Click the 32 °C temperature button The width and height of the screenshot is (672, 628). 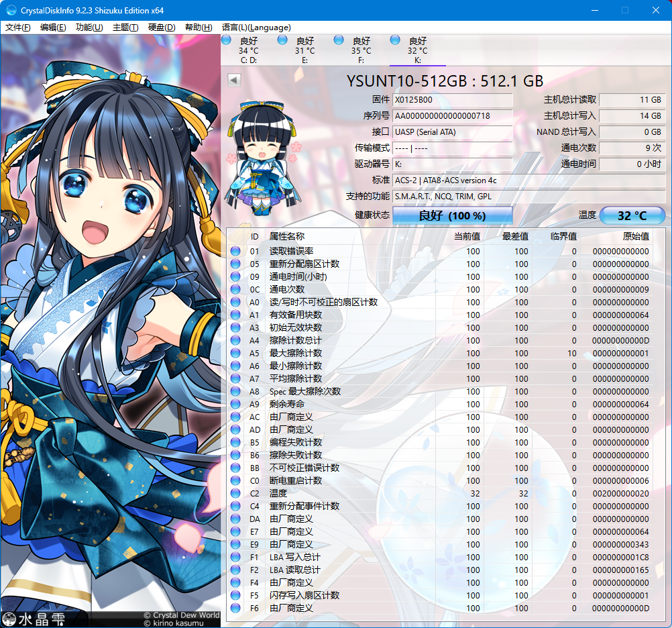pyautogui.click(x=632, y=216)
